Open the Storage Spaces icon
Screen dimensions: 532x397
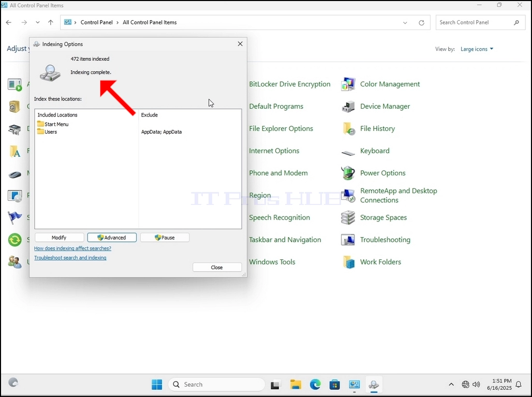point(348,217)
